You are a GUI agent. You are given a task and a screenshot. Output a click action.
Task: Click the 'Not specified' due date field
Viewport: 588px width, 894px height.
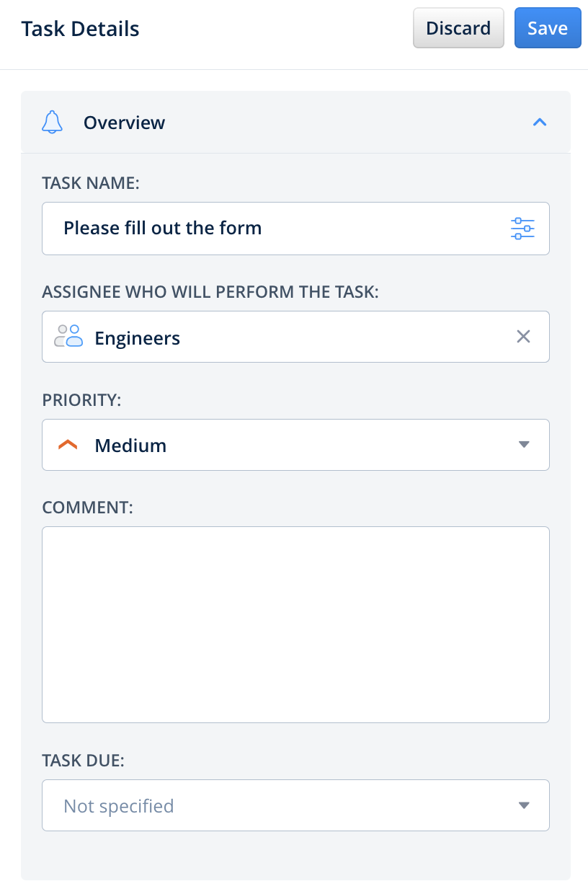tap(274, 805)
